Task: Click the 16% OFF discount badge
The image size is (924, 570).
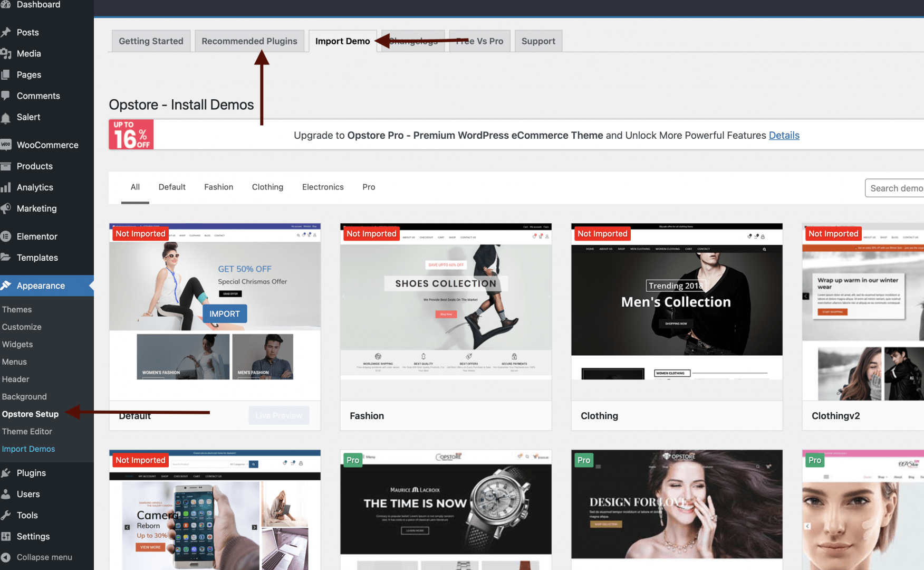Action: point(131,135)
